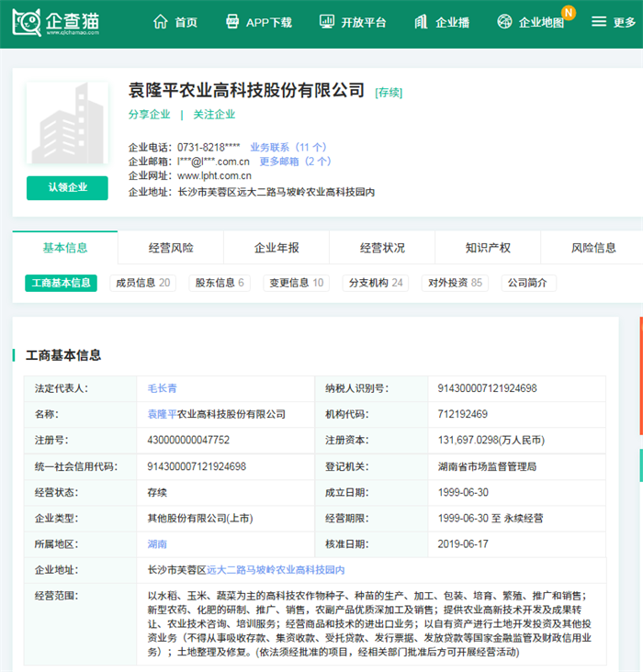Screen dimensions: 643x672
Task: Click phone number 0731-8218****
Action: [x=209, y=148]
